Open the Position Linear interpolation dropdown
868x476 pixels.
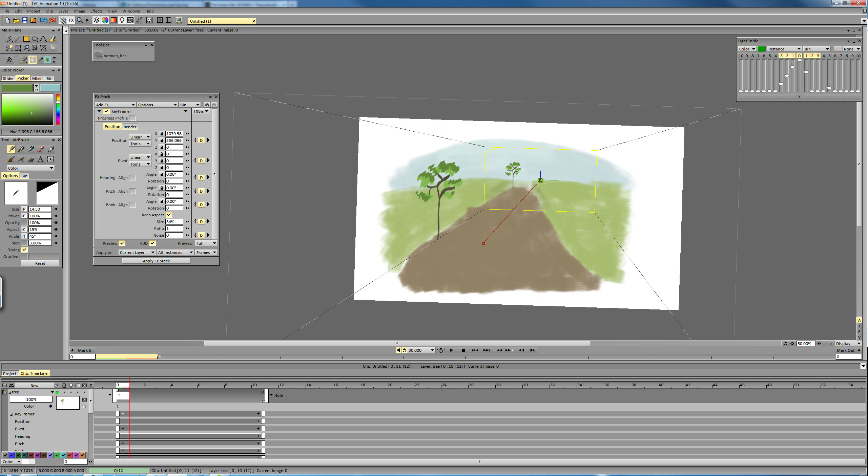[x=140, y=137]
